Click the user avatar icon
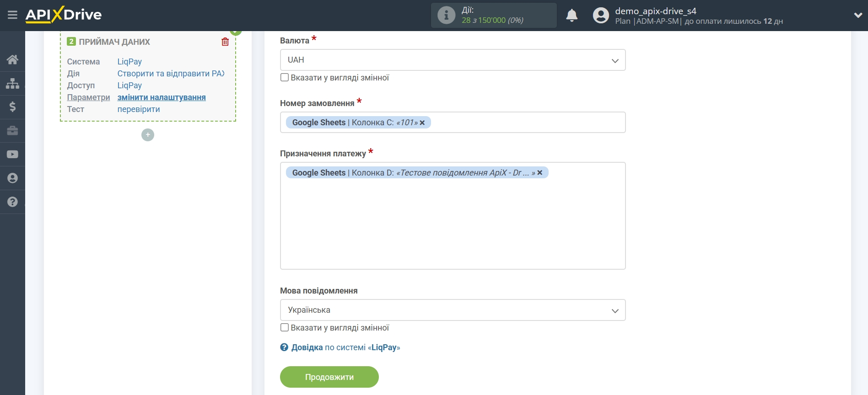This screenshot has width=868, height=395. (601, 15)
